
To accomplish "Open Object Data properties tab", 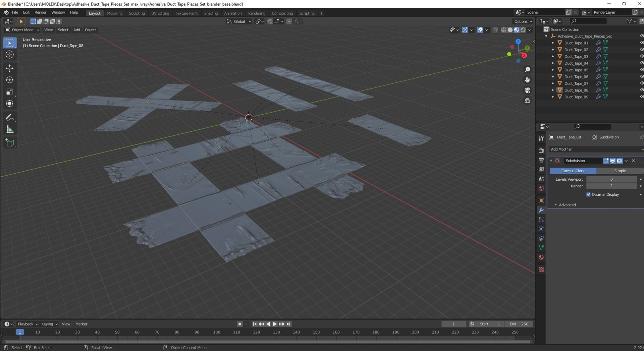I will click(x=541, y=248).
